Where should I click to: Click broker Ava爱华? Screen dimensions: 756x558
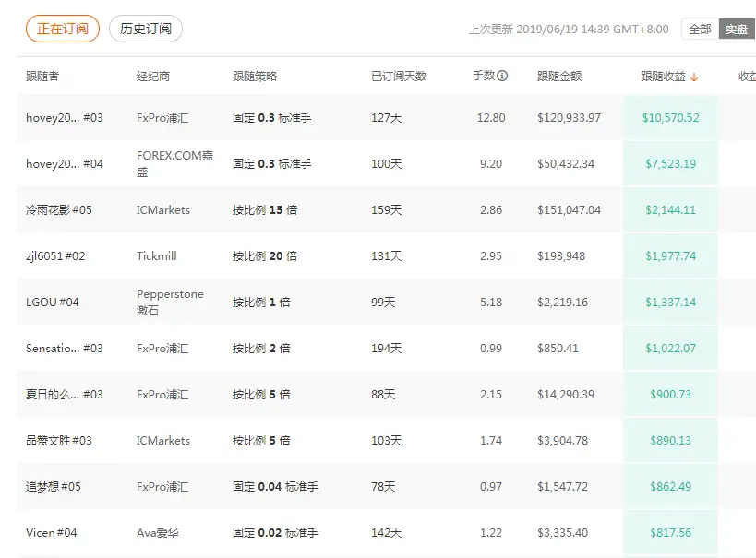coord(158,533)
